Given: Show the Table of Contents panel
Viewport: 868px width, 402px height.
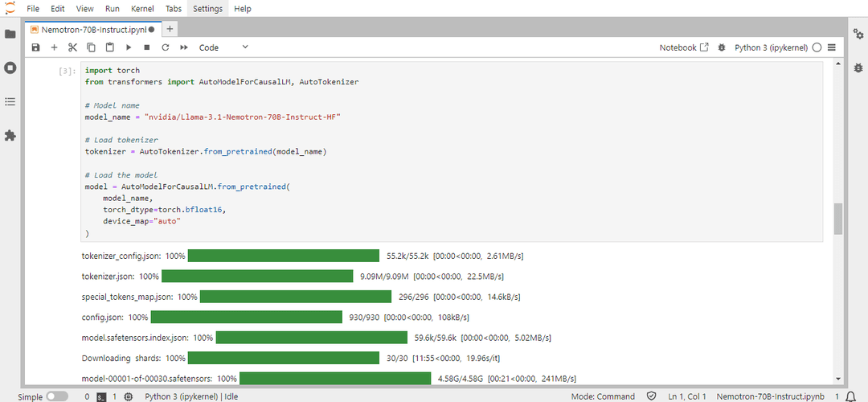Looking at the screenshot, I should [x=10, y=102].
